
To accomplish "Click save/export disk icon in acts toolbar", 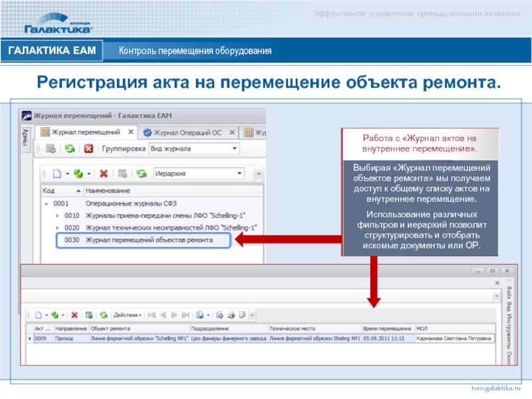I will [200, 315].
